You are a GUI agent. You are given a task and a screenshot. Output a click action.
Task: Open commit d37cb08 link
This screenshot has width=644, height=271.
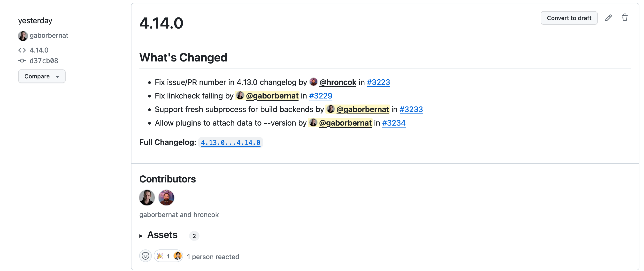coord(44,61)
